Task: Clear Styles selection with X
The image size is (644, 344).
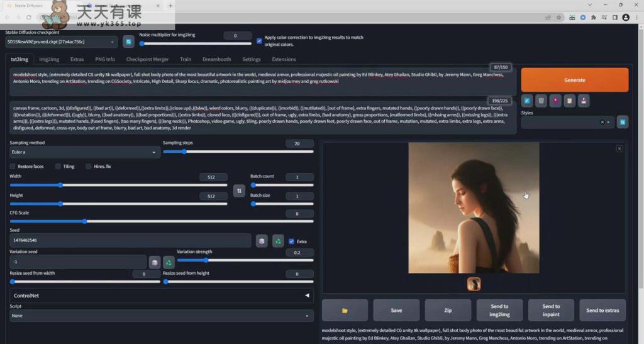Action: point(602,123)
